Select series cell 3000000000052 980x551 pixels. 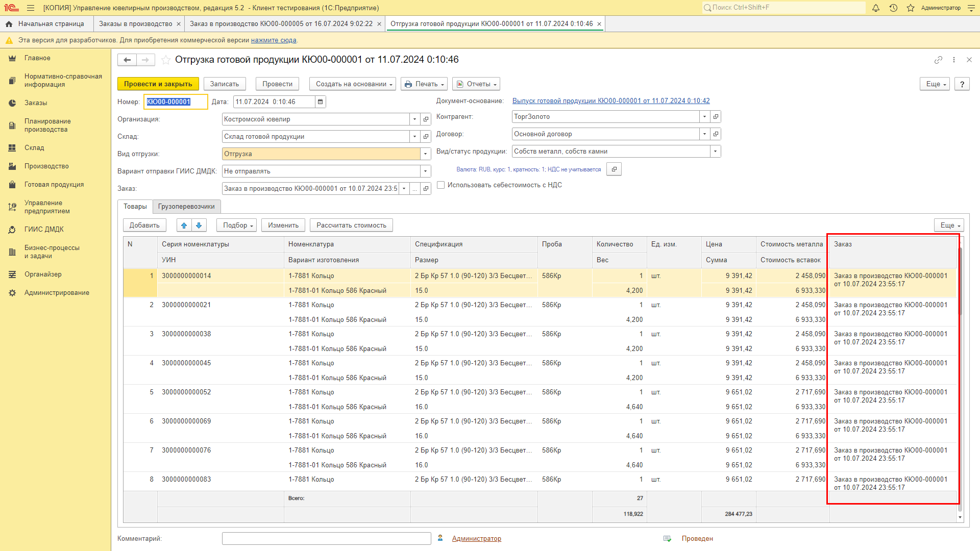[220, 392]
